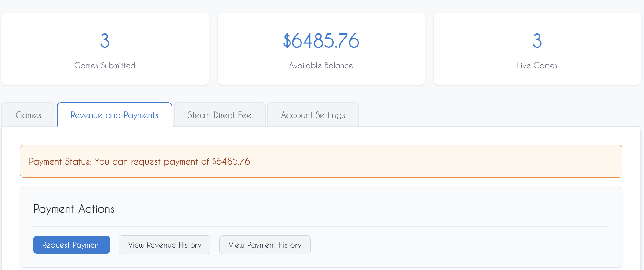Click the number 3 above Games Submitted

(x=105, y=41)
